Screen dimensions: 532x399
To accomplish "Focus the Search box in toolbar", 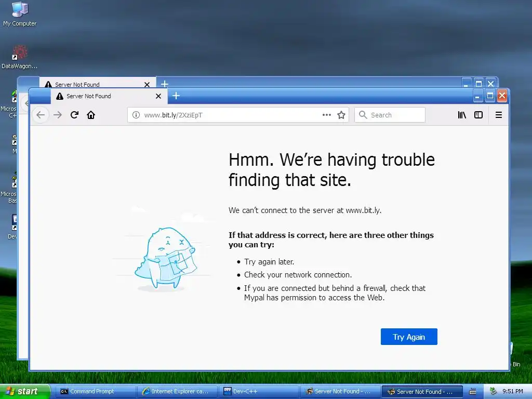I will point(390,115).
